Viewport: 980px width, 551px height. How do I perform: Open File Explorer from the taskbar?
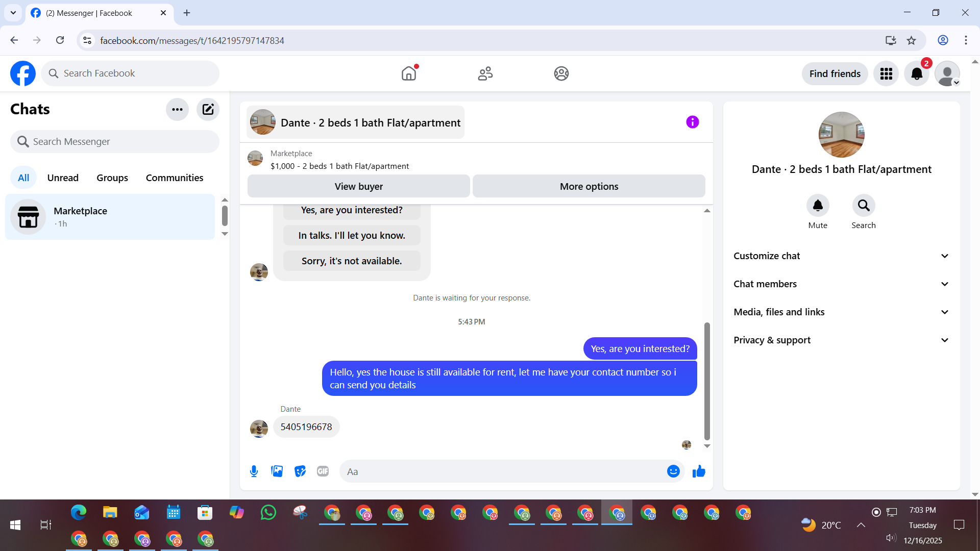pyautogui.click(x=110, y=512)
